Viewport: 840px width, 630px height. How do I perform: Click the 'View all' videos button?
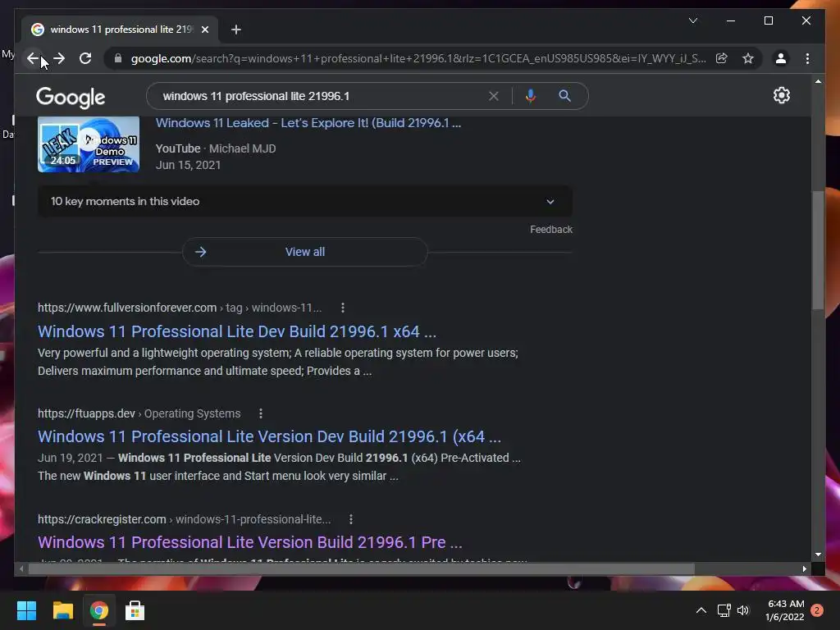pyautogui.click(x=305, y=252)
